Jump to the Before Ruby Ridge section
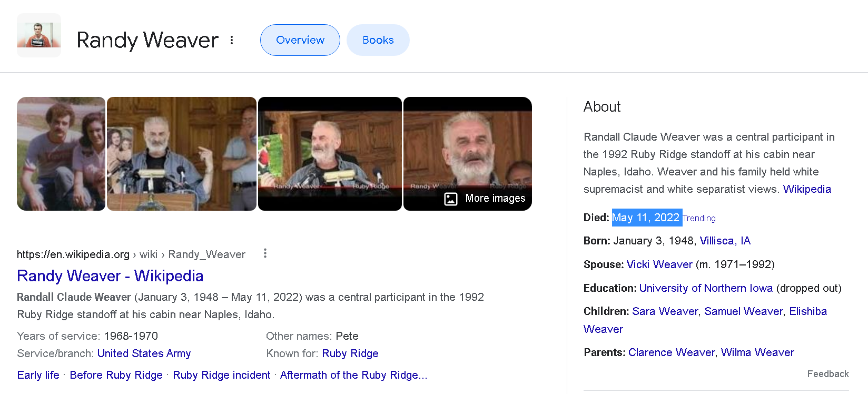Image resolution: width=868 pixels, height=394 pixels. tap(116, 375)
